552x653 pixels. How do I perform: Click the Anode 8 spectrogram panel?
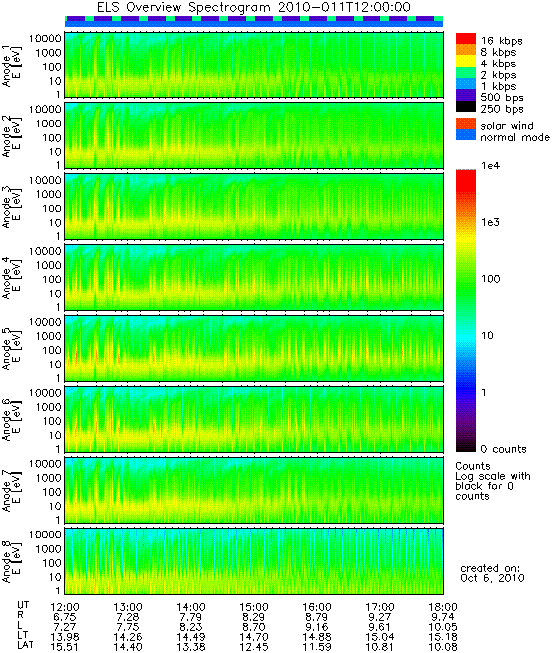point(254,561)
